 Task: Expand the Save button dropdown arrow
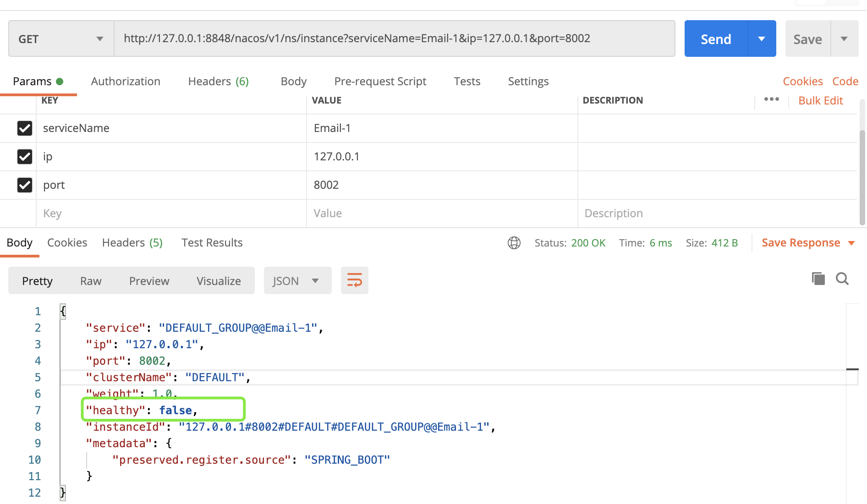tap(845, 39)
